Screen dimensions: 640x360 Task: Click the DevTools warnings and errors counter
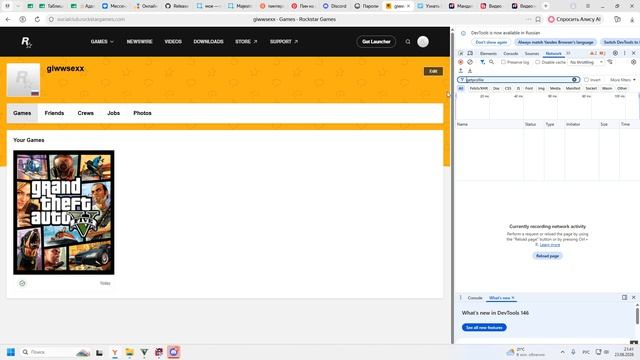tap(598, 53)
